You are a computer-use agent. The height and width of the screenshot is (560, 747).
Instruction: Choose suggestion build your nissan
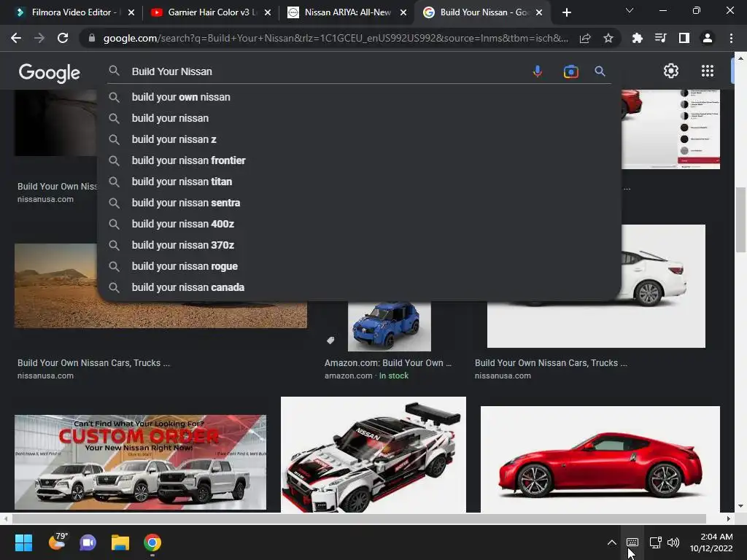tap(359, 118)
